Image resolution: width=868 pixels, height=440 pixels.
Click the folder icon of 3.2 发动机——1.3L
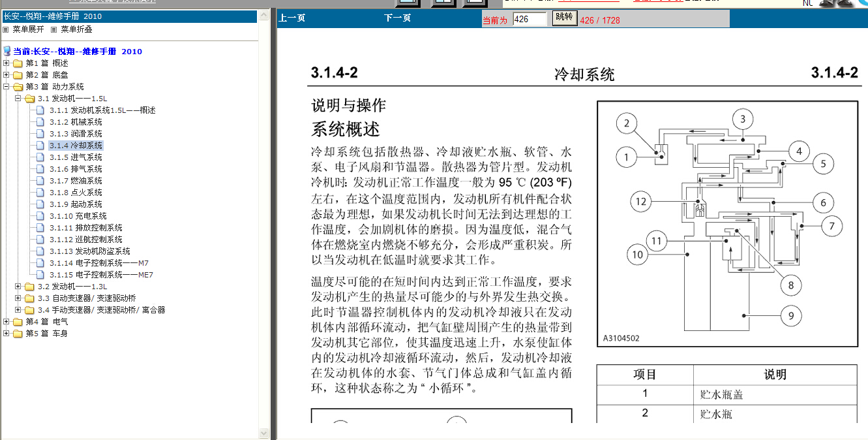[29, 287]
